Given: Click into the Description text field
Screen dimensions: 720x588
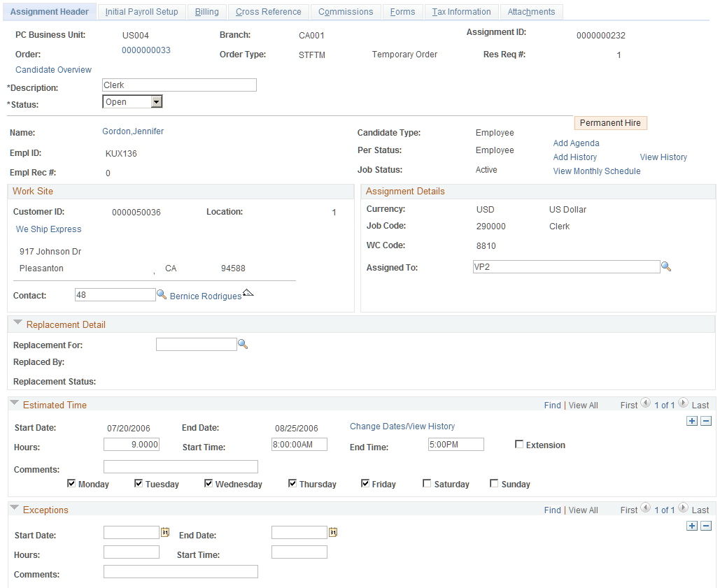Looking at the screenshot, I should 179,85.
